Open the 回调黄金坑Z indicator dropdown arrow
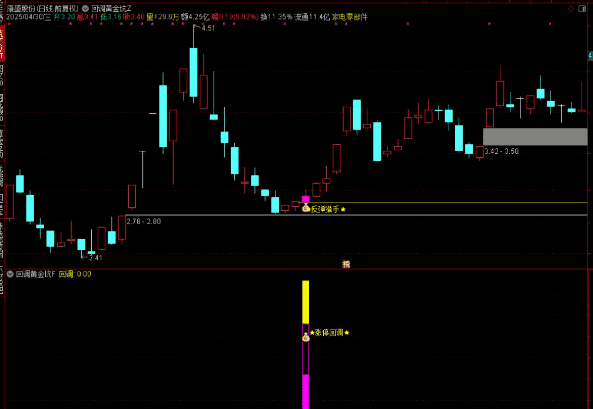The height and width of the screenshot is (409, 593). (x=86, y=8)
